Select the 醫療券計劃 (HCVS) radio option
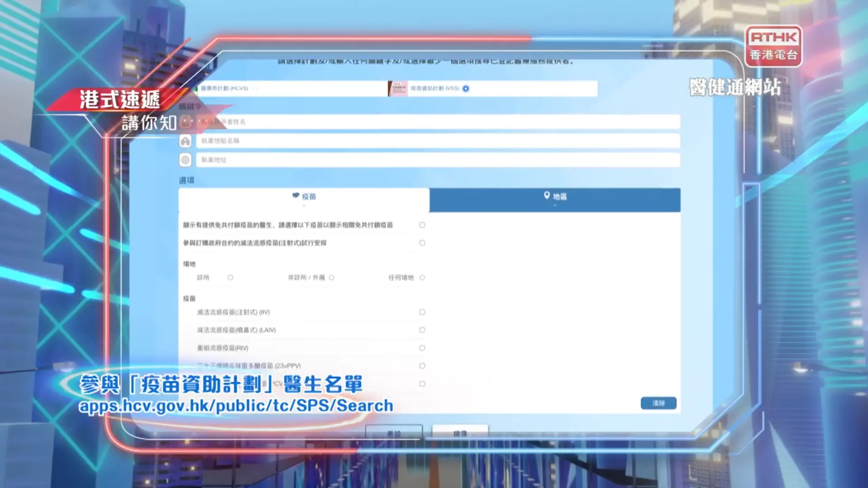The image size is (868, 488). (x=255, y=89)
